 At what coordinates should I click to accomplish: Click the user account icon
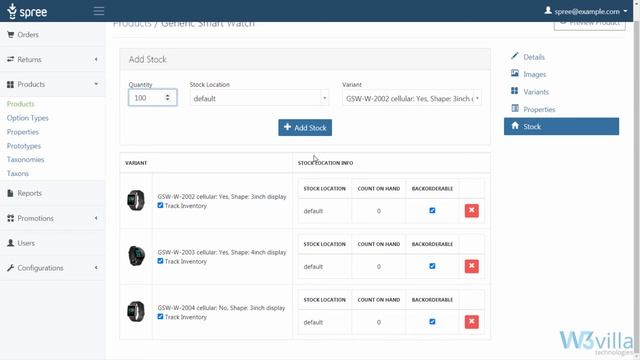[548, 10]
